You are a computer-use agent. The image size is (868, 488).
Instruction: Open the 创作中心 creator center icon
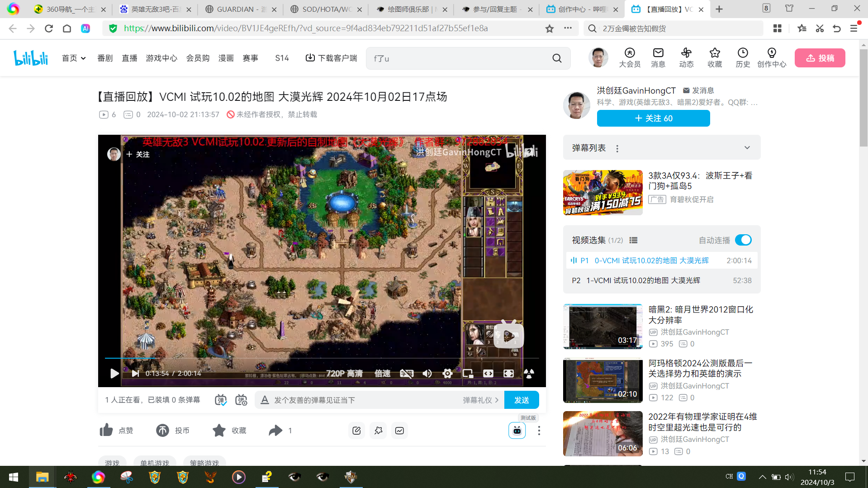[x=772, y=58]
